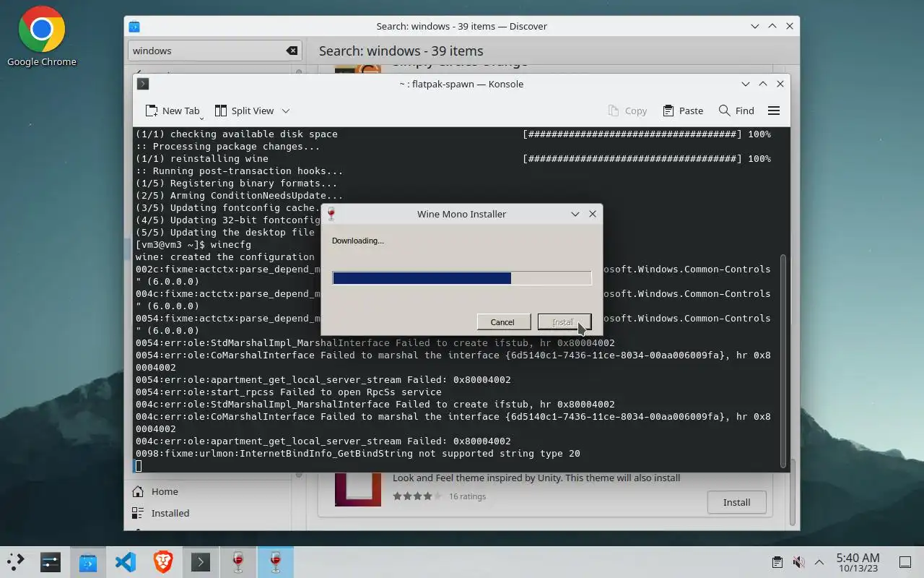The height and width of the screenshot is (578, 924).
Task: Click the Konsole vertical scrollbar
Action: [x=785, y=361]
